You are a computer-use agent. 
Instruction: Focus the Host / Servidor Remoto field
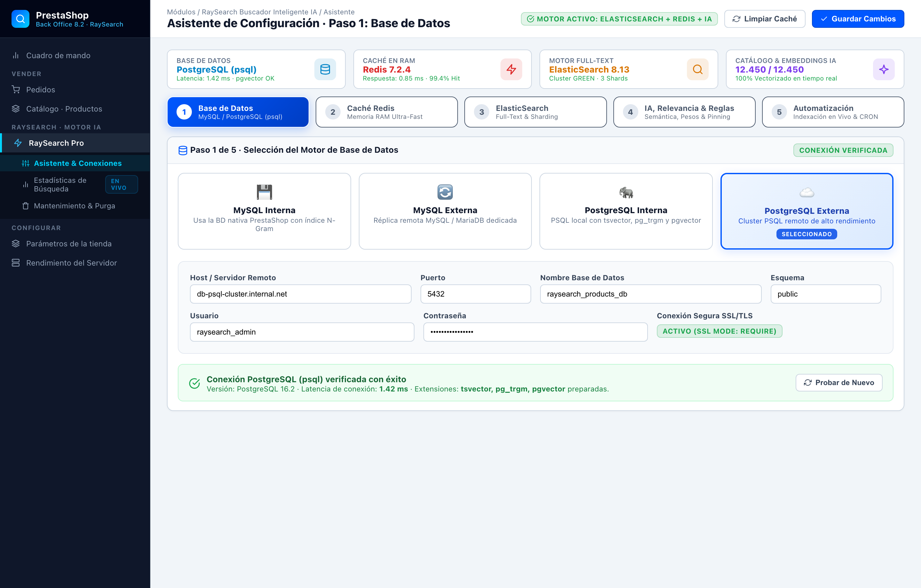coord(300,294)
